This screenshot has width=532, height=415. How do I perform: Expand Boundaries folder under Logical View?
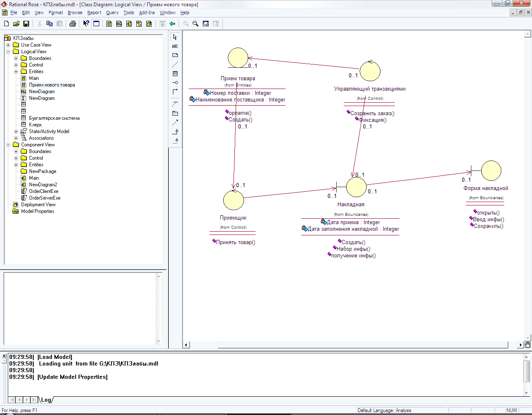pyautogui.click(x=16, y=58)
